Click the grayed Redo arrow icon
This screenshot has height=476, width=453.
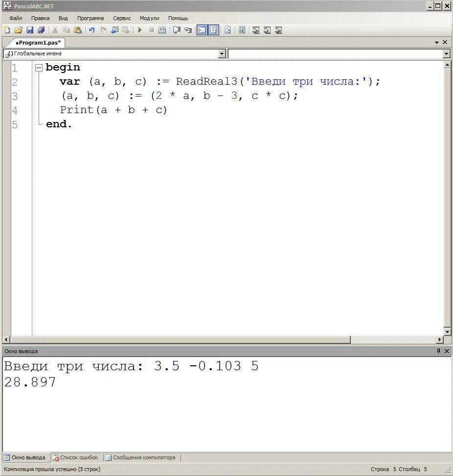point(103,30)
